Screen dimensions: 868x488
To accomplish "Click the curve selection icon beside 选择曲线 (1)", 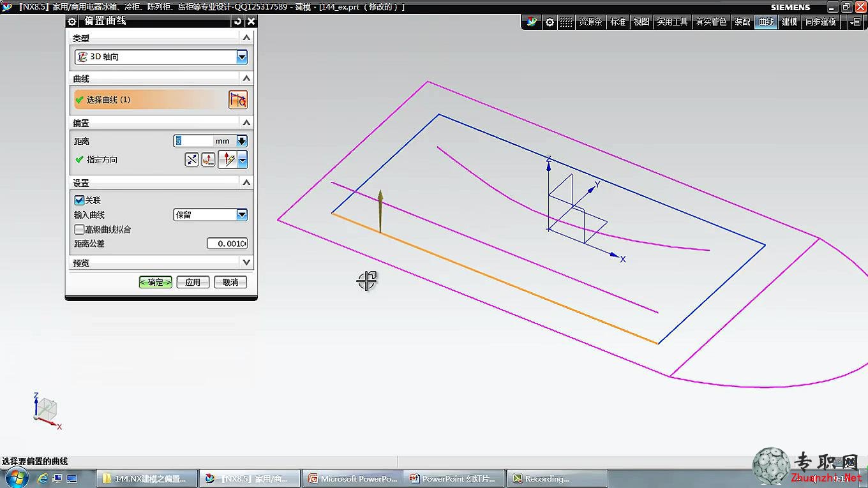I will coord(237,100).
